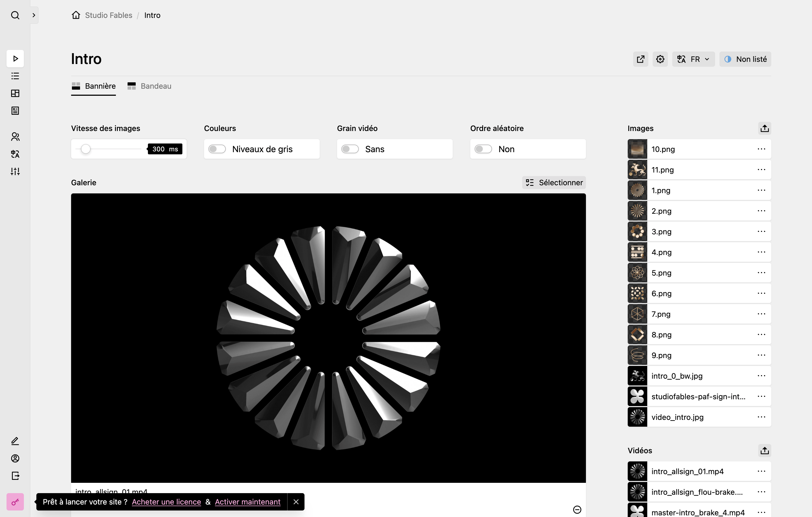The height and width of the screenshot is (517, 812).
Task: Click the translation icon in left sidebar
Action: [15, 154]
